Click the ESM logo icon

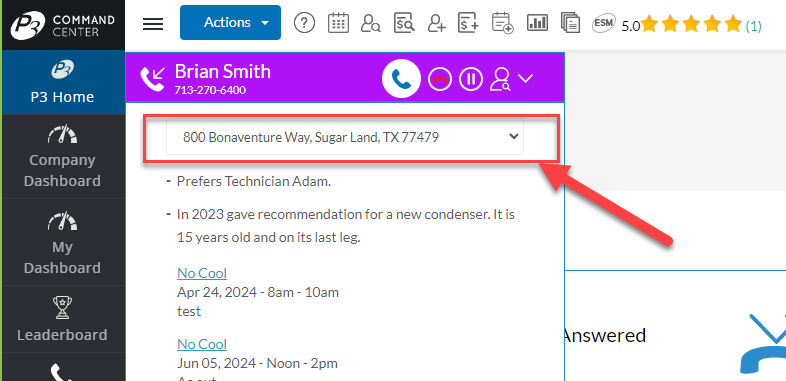(604, 24)
